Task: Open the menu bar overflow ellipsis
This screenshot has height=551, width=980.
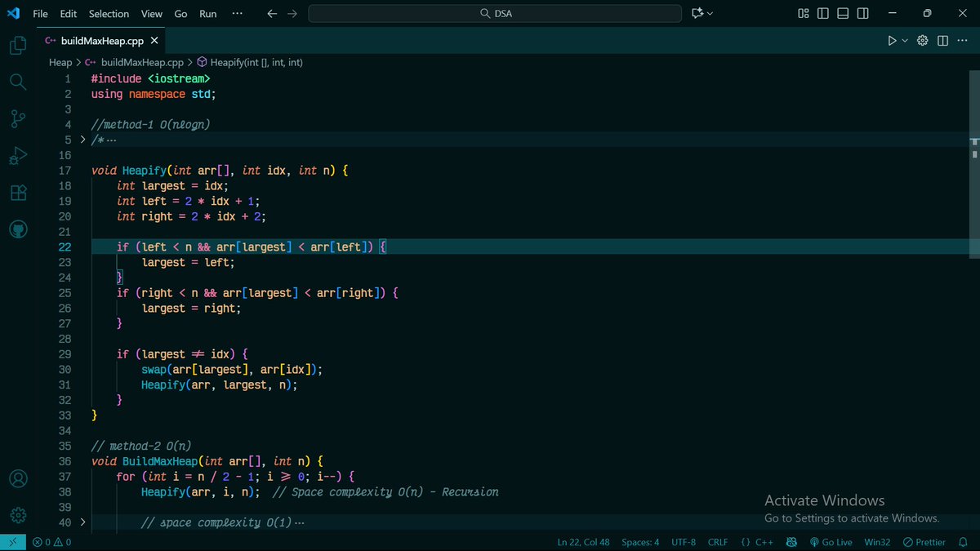Action: coord(237,14)
